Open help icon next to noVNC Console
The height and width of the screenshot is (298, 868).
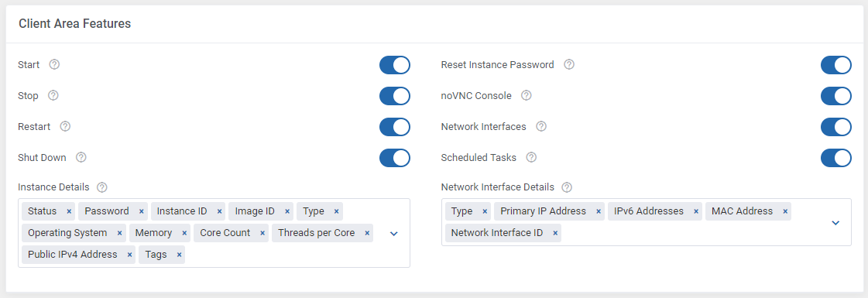click(527, 96)
